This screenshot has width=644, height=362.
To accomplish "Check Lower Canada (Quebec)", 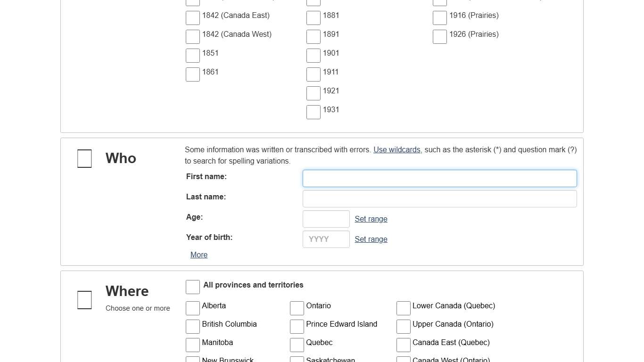I will [403, 308].
